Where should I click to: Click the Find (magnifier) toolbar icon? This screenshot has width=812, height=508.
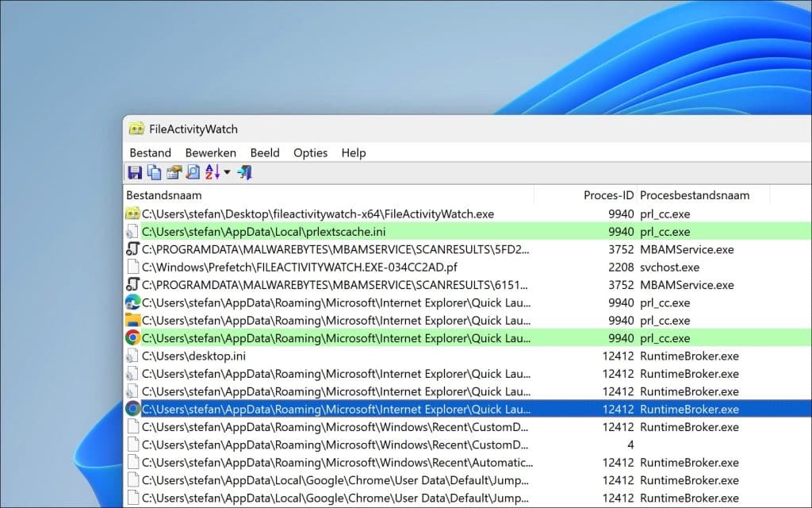click(193, 172)
